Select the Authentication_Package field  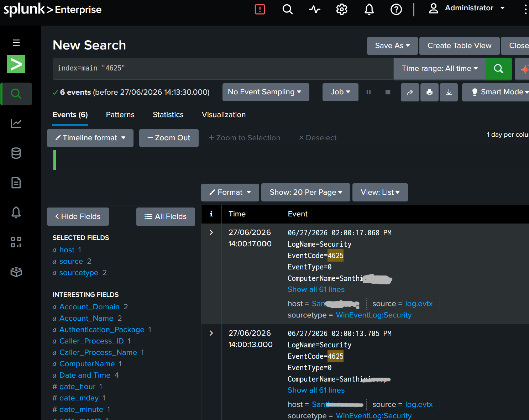point(102,330)
